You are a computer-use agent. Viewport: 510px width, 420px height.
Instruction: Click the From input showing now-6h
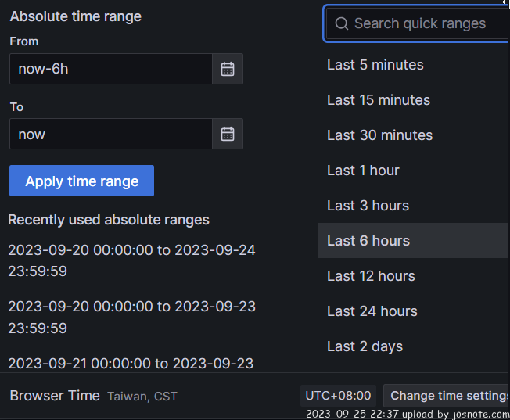point(110,69)
